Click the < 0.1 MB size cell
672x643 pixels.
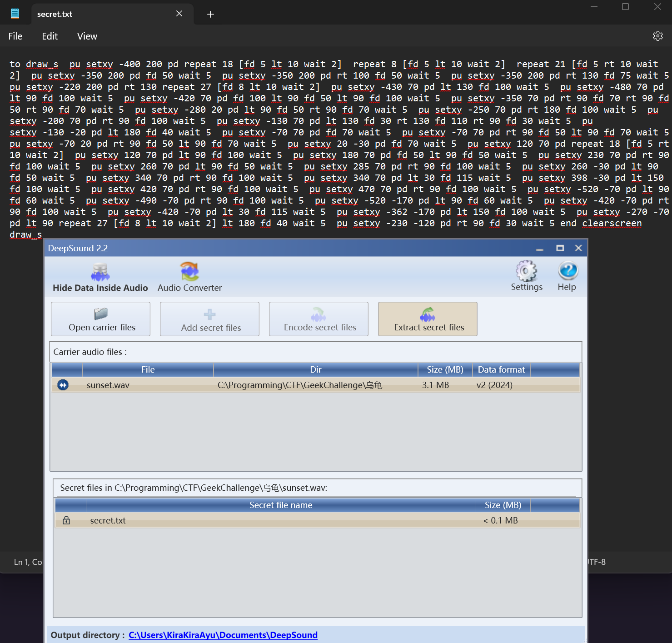tap(500, 520)
